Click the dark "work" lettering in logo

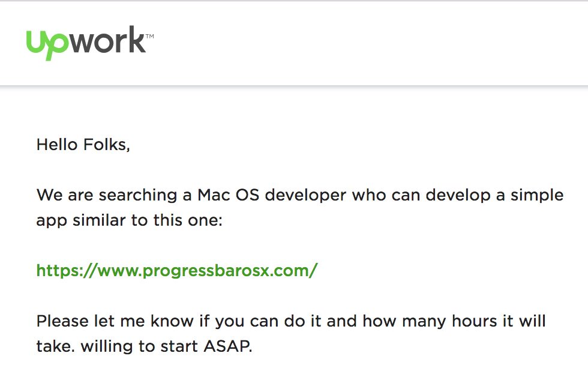pos(107,40)
